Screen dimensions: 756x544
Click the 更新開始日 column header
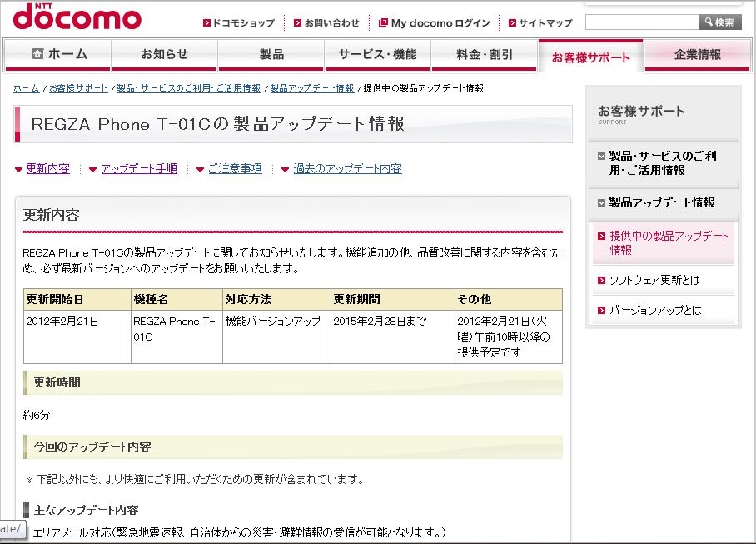(x=77, y=299)
